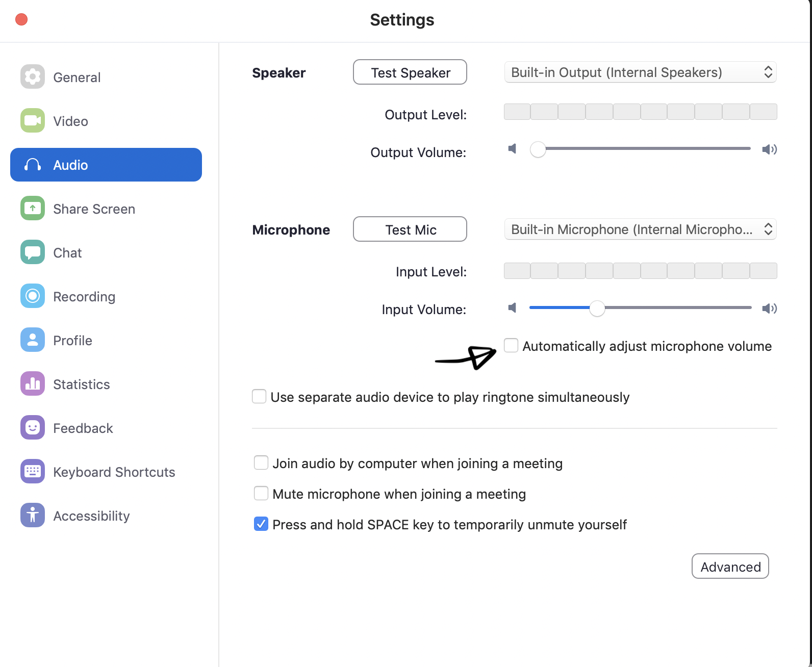
Task: Uncheck Press and hold SPACE key option
Action: click(x=261, y=524)
